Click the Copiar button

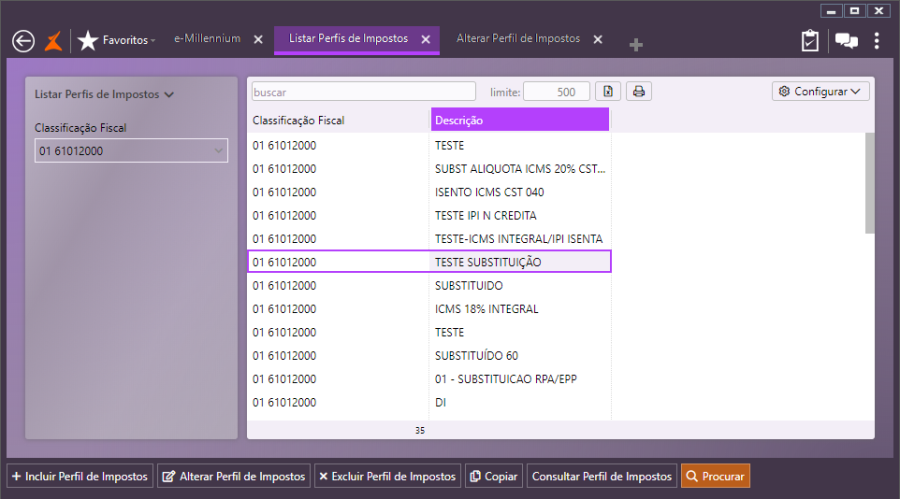click(494, 476)
